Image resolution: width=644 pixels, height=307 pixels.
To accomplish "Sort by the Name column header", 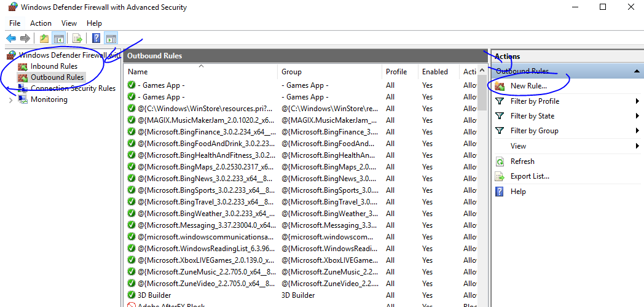I will [200, 71].
